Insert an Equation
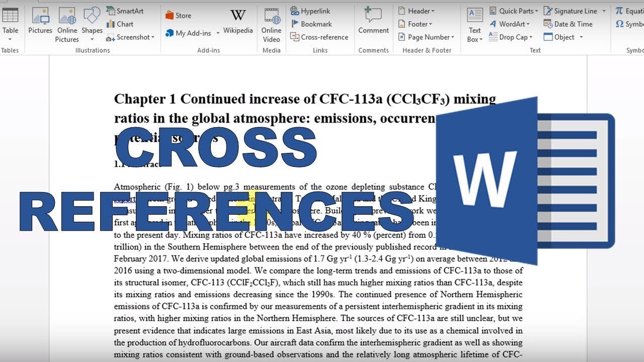Screen dimensions: 644x362 [629, 11]
